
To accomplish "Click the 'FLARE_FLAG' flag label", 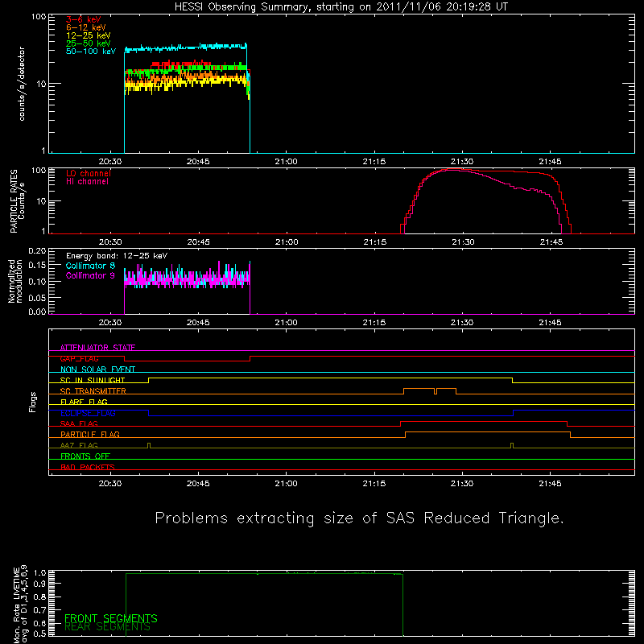I will tap(84, 402).
